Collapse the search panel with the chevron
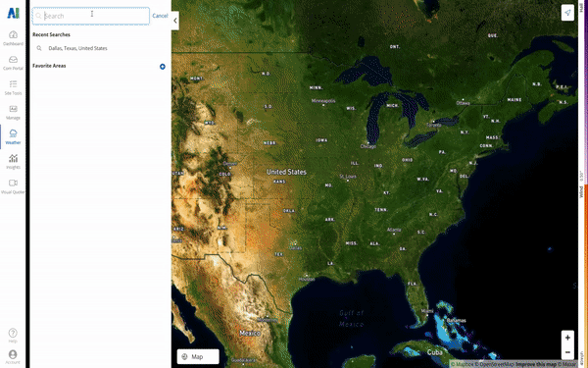 tap(175, 21)
